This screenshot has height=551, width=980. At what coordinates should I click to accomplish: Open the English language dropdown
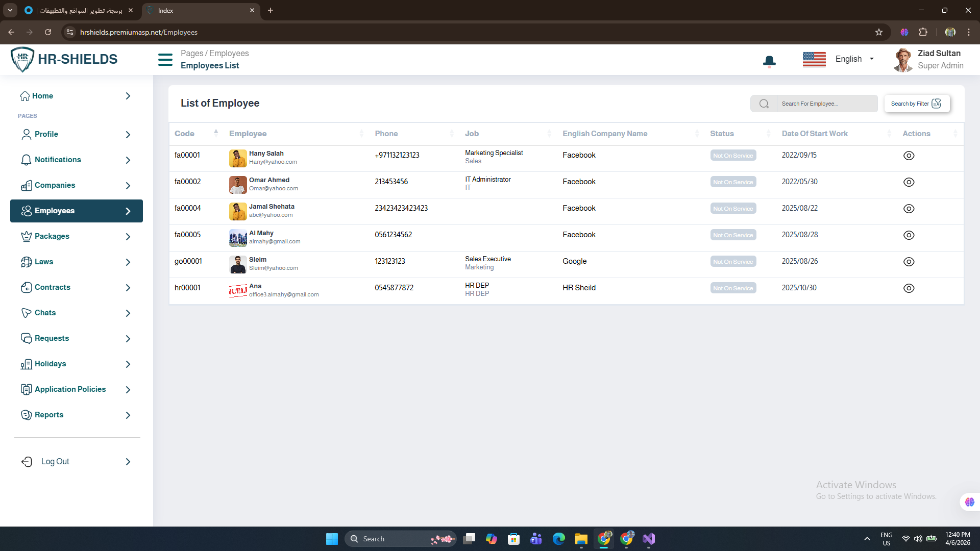[x=854, y=59]
